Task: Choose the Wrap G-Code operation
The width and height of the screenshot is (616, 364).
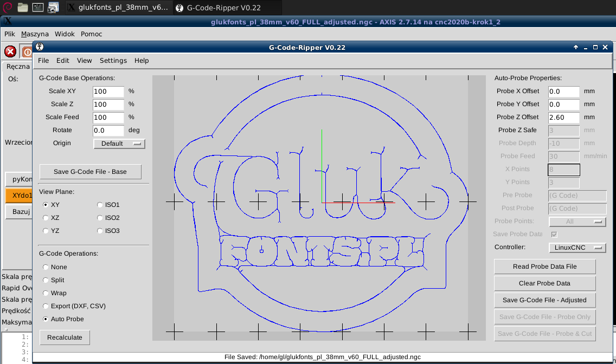Action: click(x=46, y=293)
